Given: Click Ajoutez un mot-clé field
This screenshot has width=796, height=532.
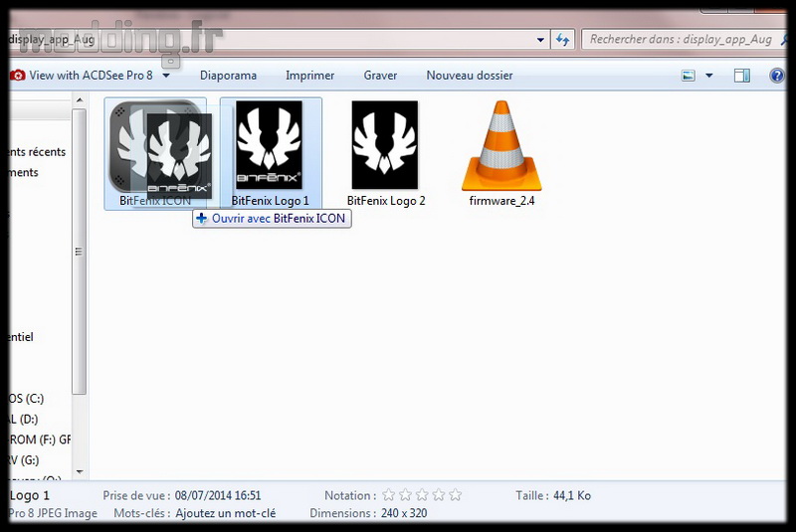Looking at the screenshot, I should (x=226, y=513).
